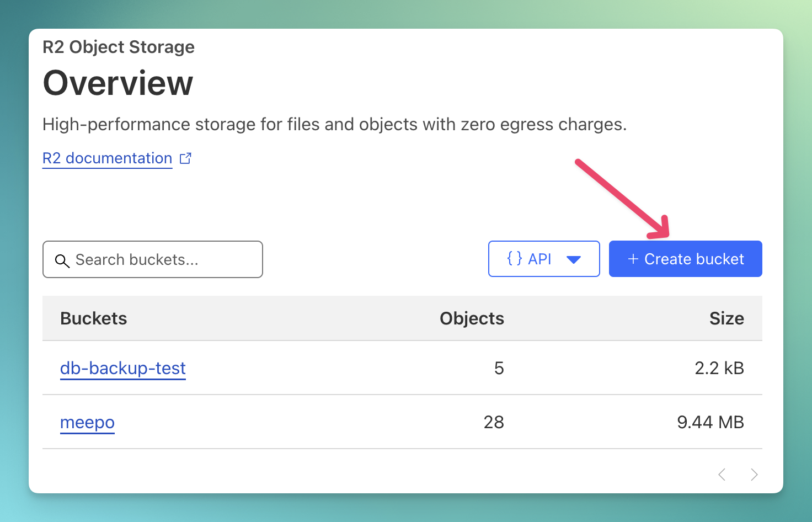This screenshot has height=522, width=812.
Task: Click the Overview page heading
Action: coord(118,83)
